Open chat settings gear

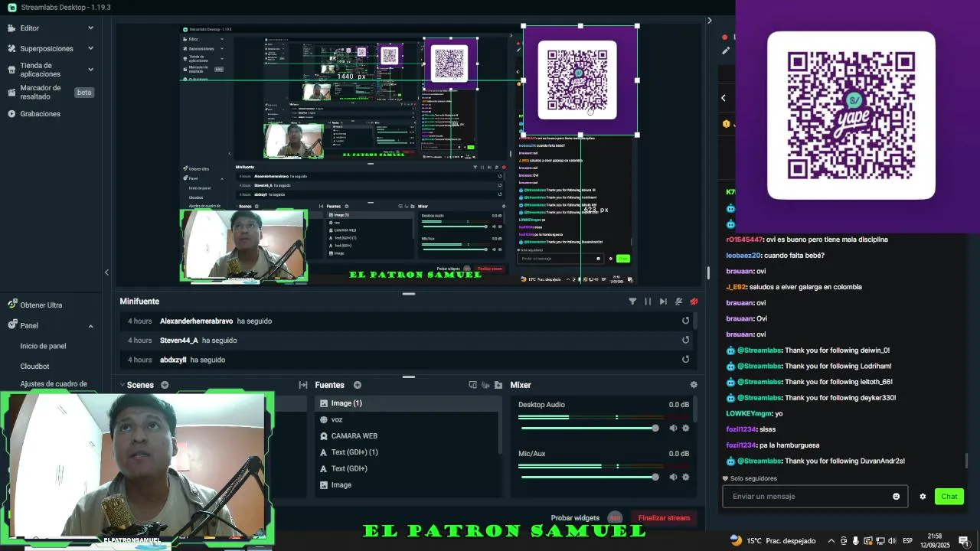coord(923,497)
